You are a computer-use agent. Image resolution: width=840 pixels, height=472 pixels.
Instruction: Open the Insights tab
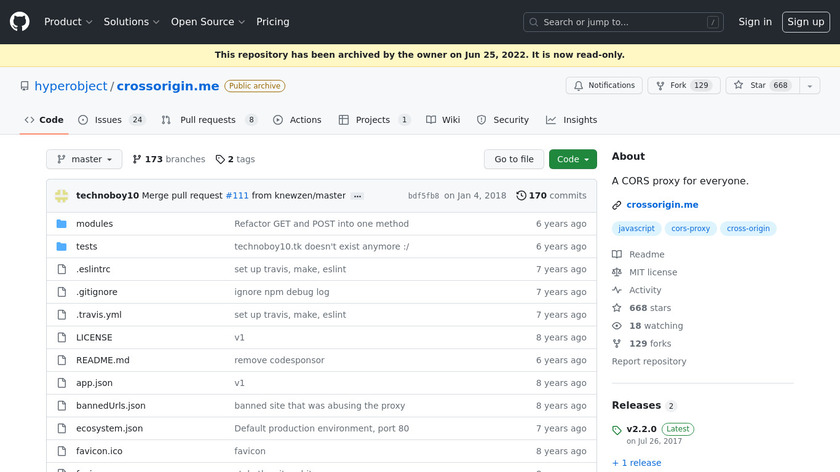pos(571,120)
